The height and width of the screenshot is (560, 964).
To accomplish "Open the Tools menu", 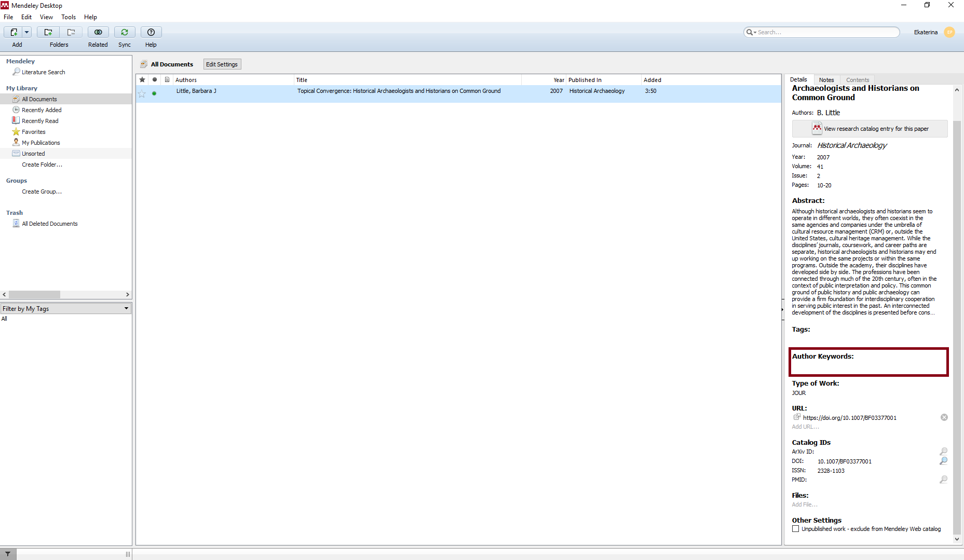I will coord(69,17).
